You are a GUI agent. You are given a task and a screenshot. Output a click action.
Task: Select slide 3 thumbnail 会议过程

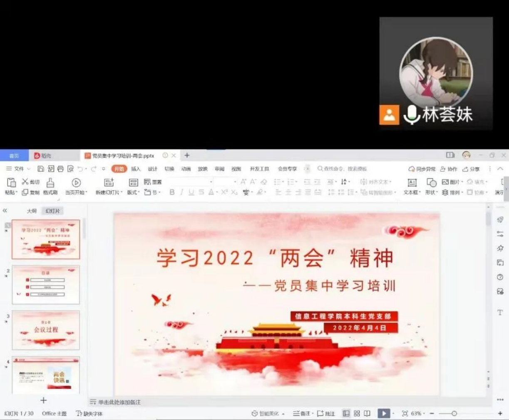tap(46, 330)
